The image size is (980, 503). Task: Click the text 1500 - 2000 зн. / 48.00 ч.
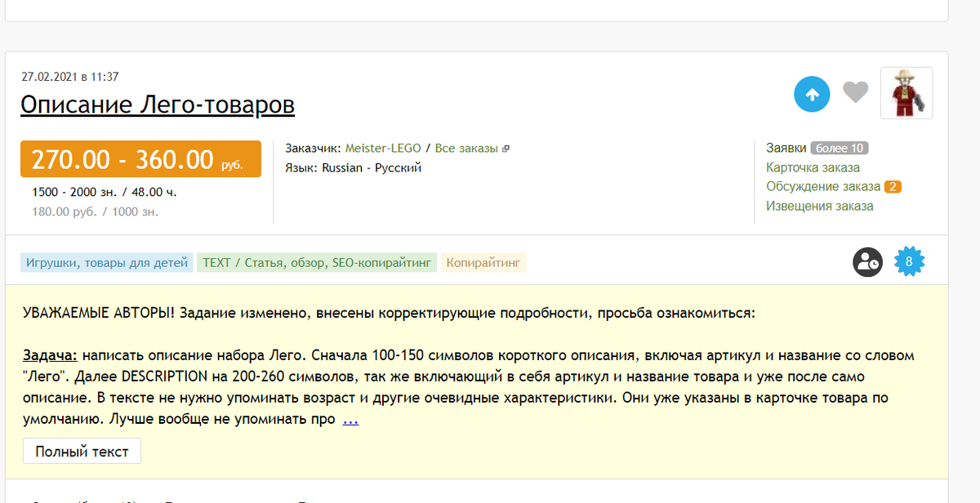(105, 193)
